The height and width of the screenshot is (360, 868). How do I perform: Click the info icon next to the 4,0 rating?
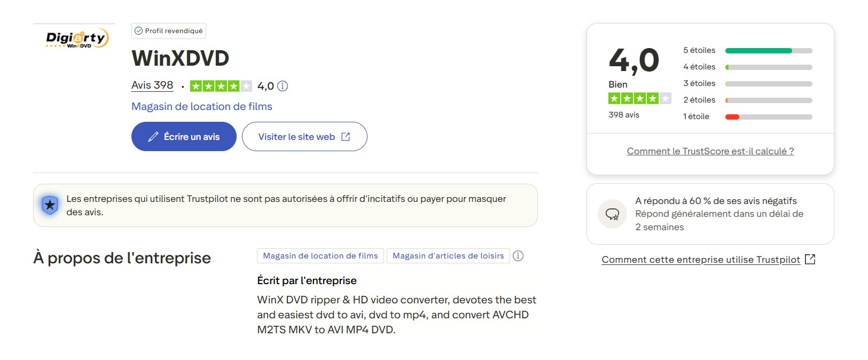click(x=283, y=85)
